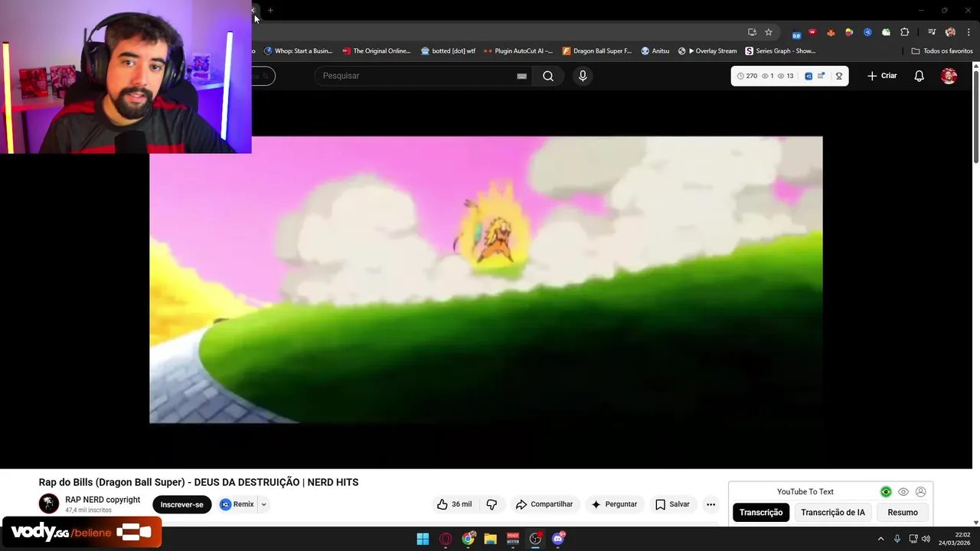Image resolution: width=980 pixels, height=551 pixels.
Task: Click the Compartilhar share button
Action: [x=544, y=504]
